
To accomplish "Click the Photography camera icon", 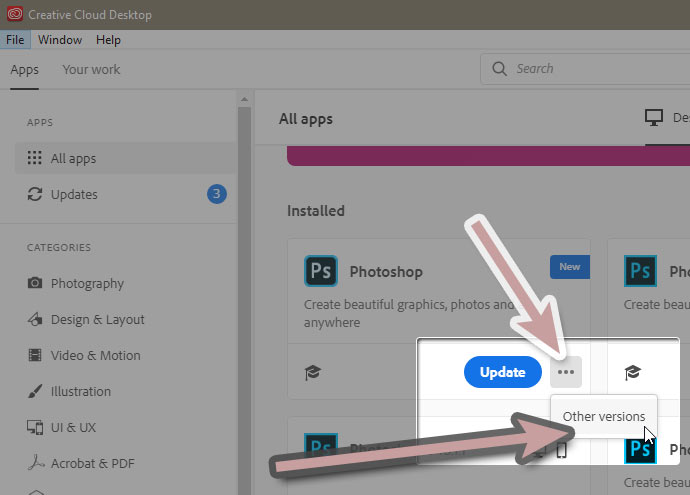I will pos(35,282).
